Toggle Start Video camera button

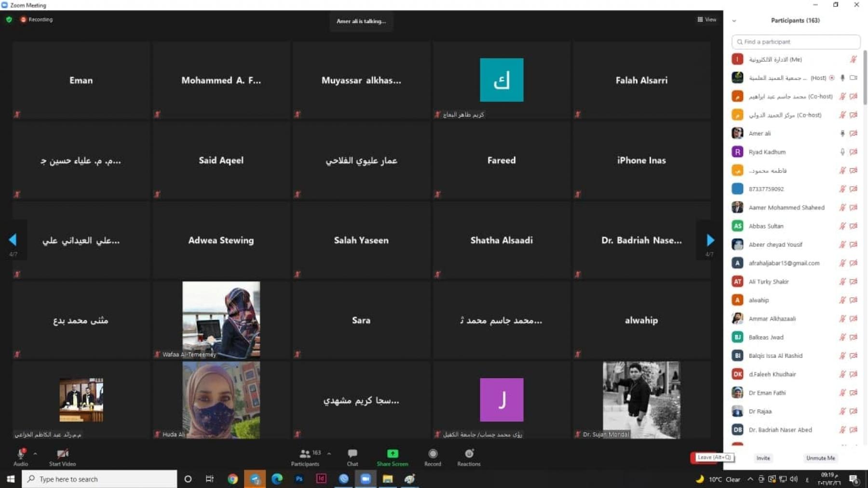(x=62, y=454)
